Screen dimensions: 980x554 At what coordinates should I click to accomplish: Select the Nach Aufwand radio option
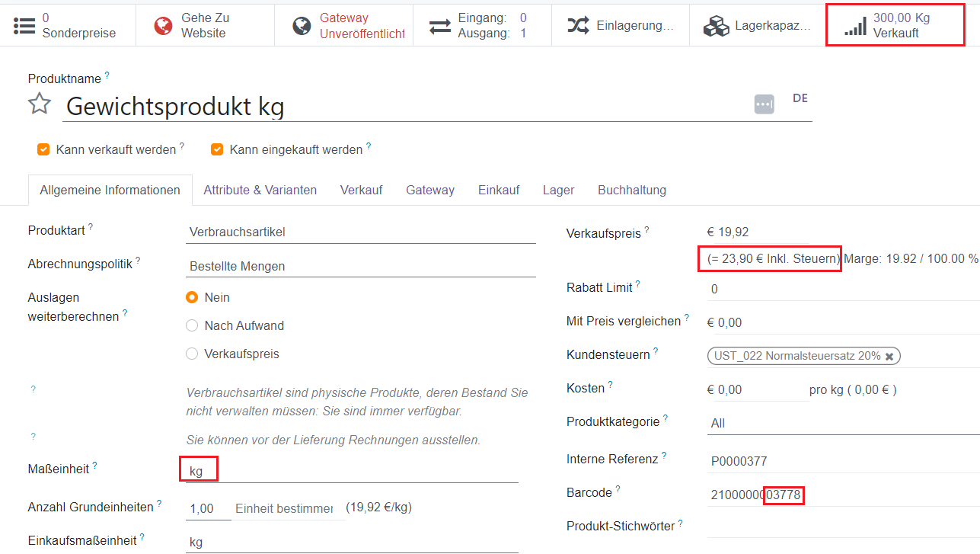point(192,325)
